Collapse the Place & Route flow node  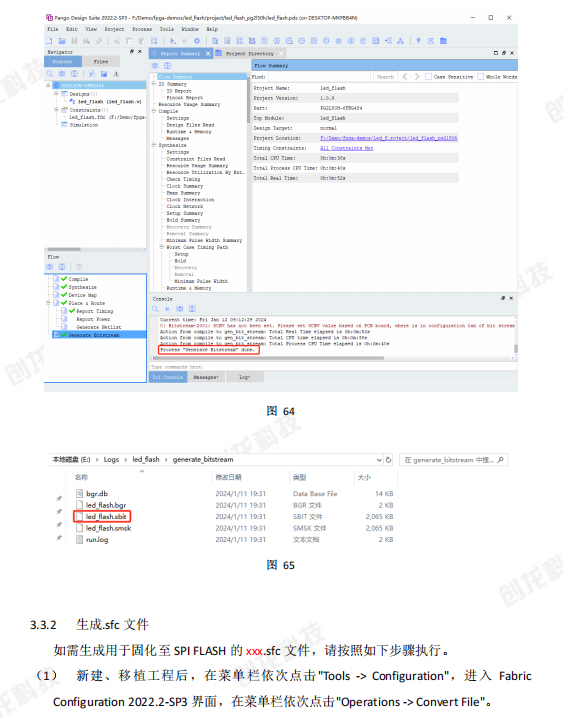click(x=48, y=303)
